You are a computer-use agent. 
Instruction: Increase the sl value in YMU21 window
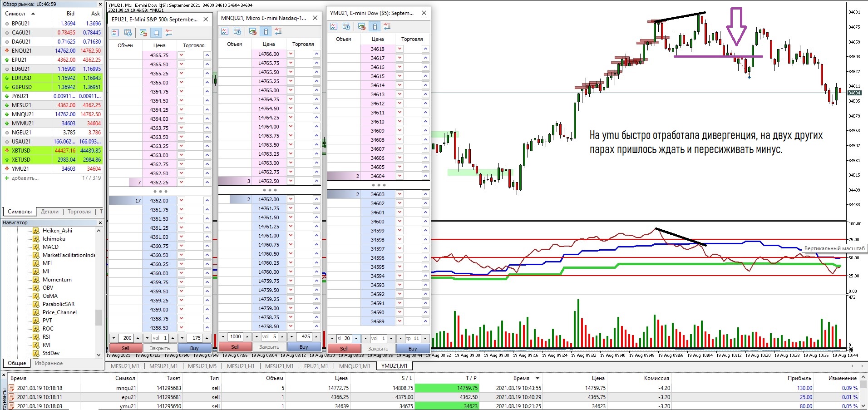pyautogui.click(x=356, y=338)
